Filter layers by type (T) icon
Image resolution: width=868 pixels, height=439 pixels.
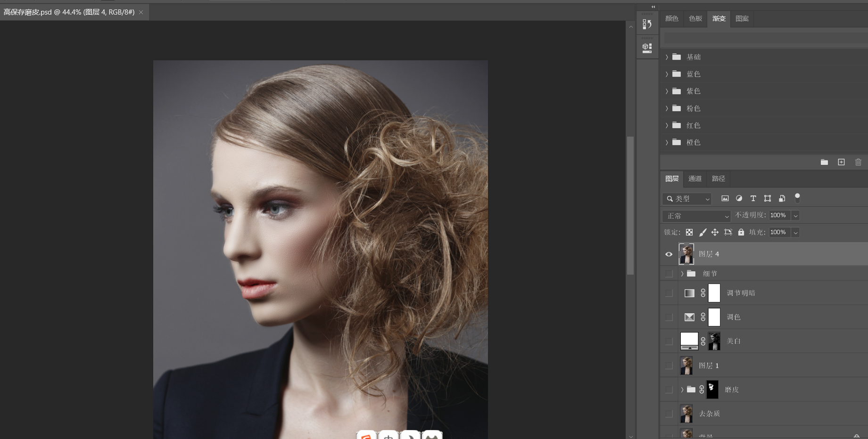[x=753, y=199]
